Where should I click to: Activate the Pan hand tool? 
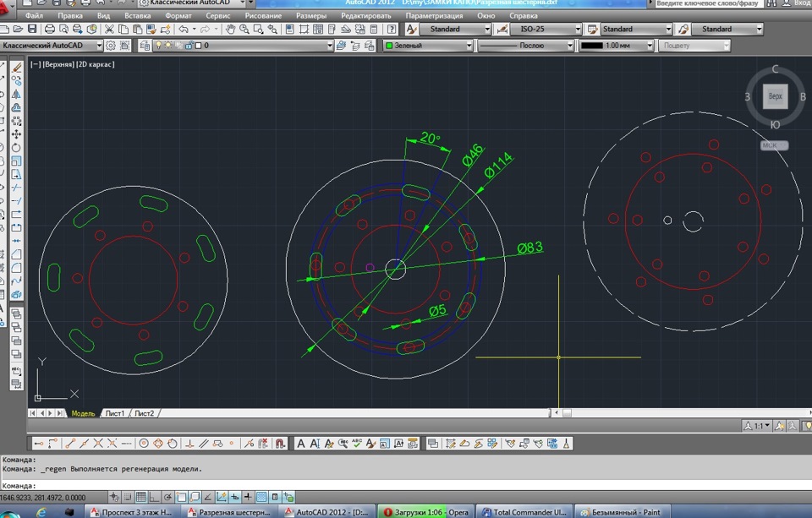point(230,29)
